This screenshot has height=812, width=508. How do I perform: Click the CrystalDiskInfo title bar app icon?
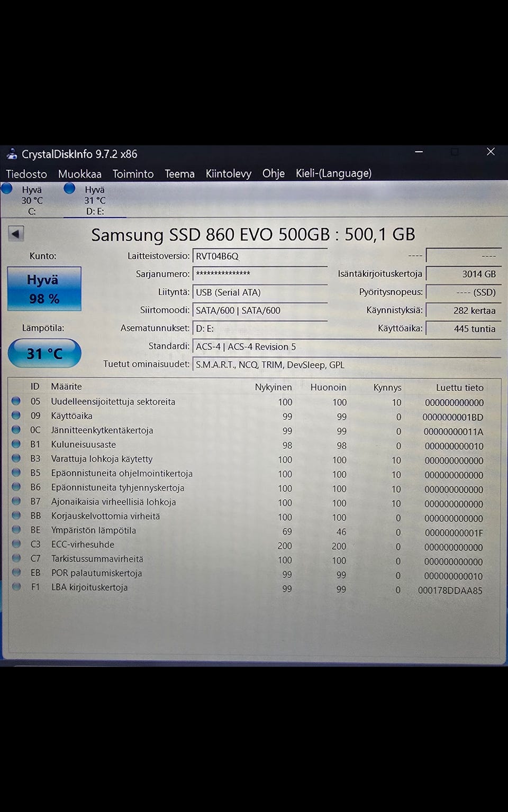[12, 154]
